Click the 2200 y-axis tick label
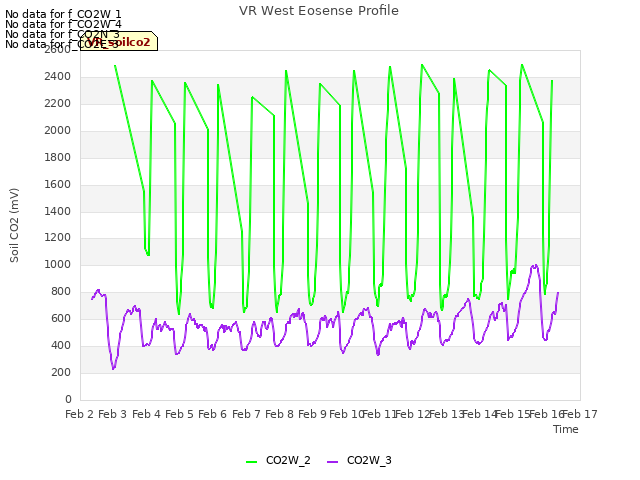 58,104
